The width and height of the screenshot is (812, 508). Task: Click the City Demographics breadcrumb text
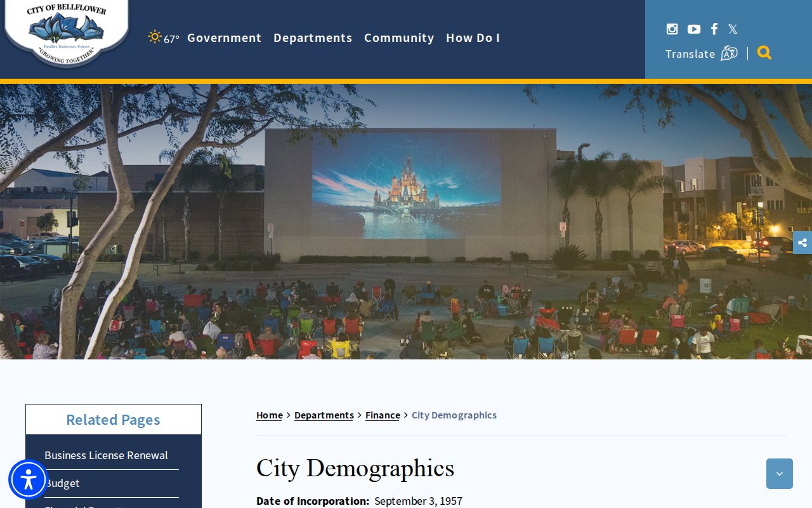pyautogui.click(x=454, y=415)
